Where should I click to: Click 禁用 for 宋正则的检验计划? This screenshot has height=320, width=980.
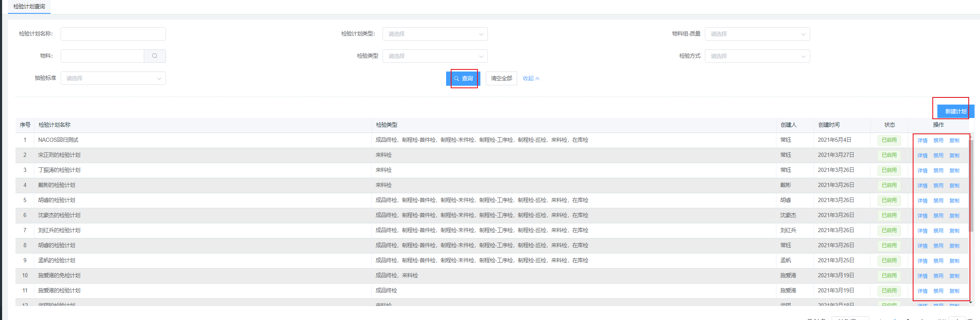pyautogui.click(x=938, y=156)
